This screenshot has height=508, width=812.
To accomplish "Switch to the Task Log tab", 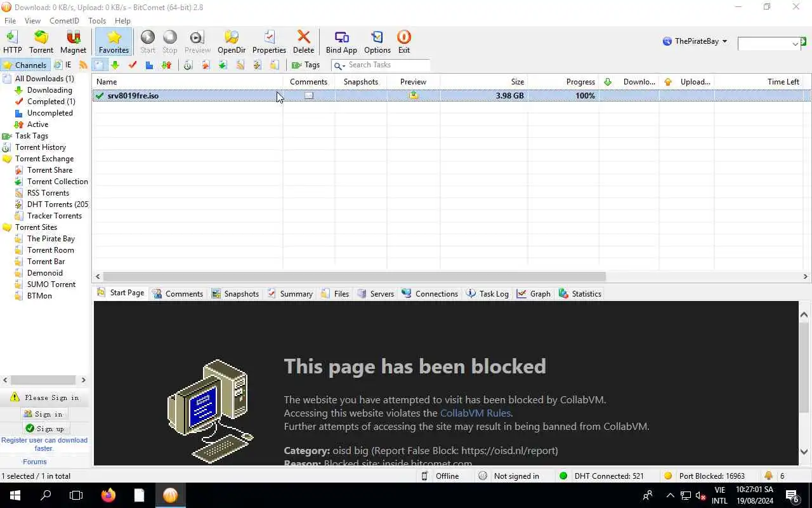I will (x=487, y=293).
